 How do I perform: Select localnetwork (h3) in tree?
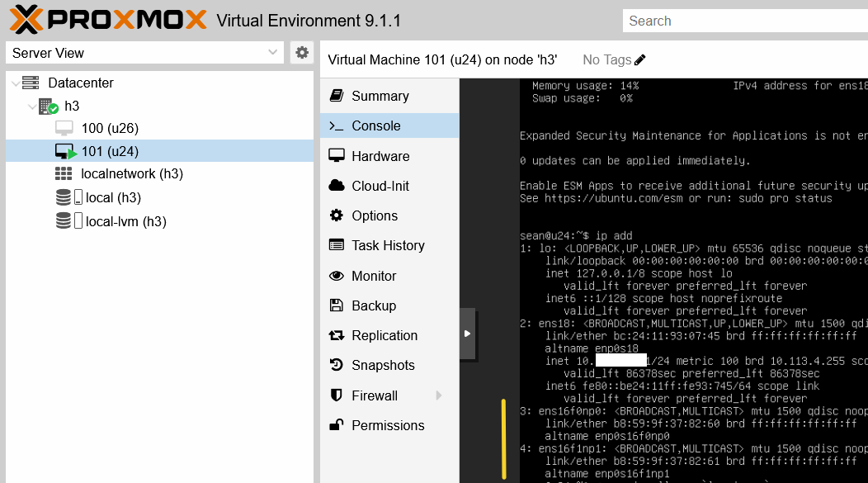159,174
